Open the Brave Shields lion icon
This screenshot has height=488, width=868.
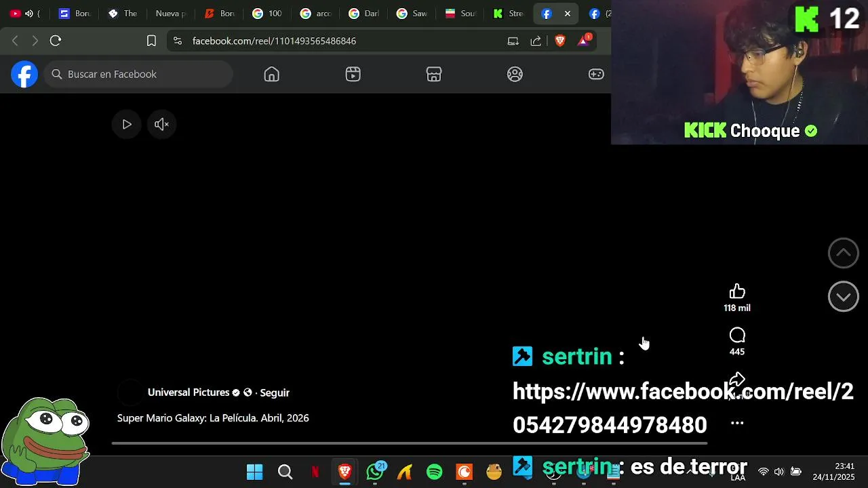click(x=559, y=41)
